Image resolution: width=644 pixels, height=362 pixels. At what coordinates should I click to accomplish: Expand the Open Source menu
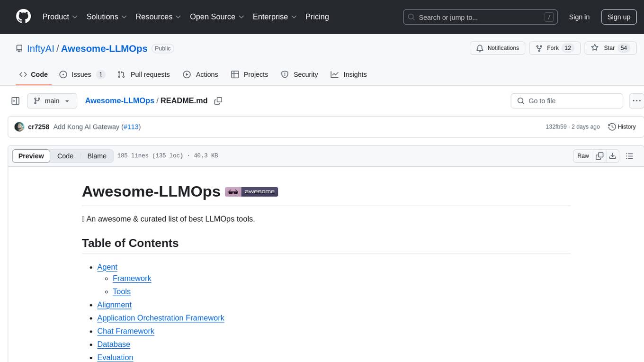[x=217, y=17]
